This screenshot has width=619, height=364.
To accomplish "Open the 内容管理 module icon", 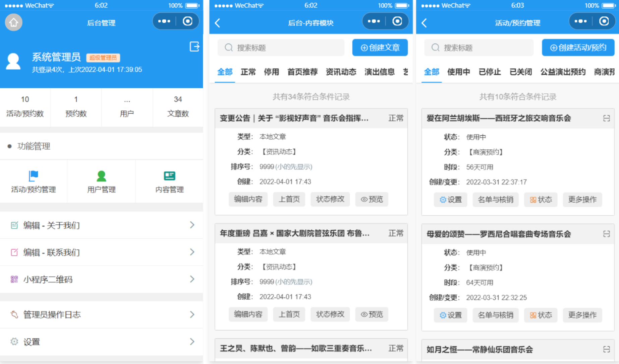I will (x=169, y=176).
